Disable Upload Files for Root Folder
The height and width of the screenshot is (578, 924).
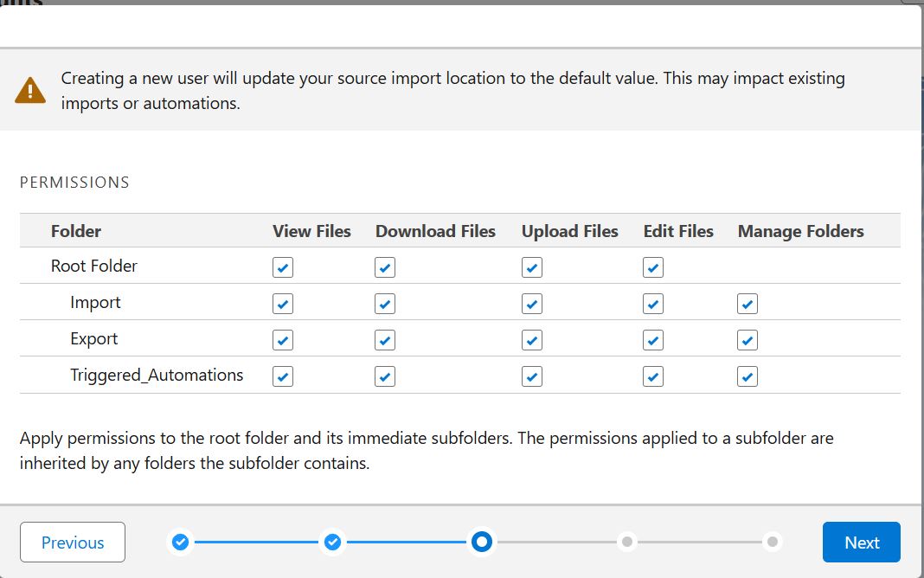[531, 267]
